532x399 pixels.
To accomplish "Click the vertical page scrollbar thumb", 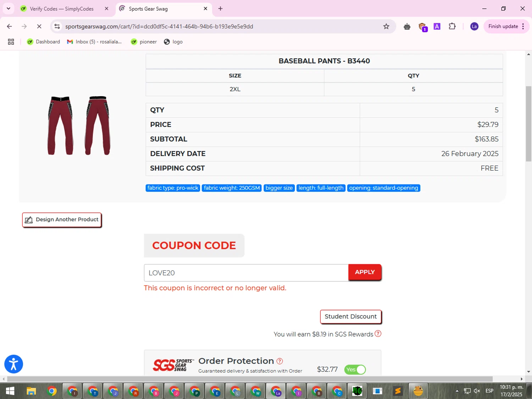I will coord(528,124).
